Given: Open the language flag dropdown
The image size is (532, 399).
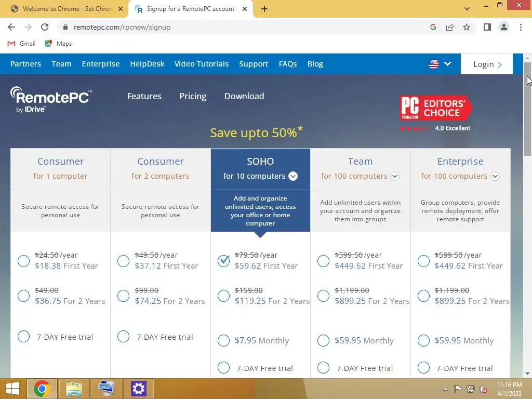Looking at the screenshot, I should pos(440,64).
